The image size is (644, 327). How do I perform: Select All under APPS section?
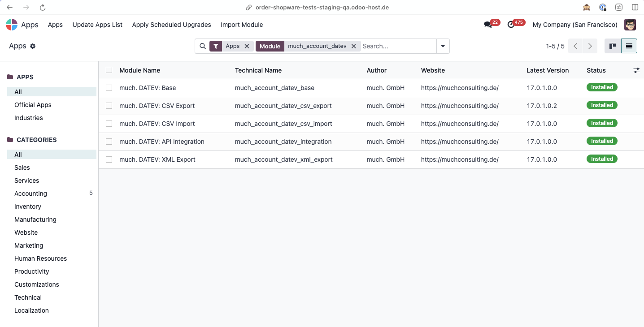pos(52,92)
